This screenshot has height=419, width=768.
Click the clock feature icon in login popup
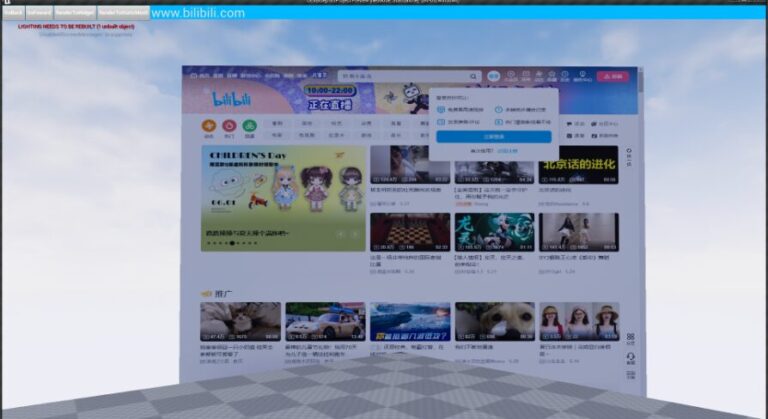[499, 110]
